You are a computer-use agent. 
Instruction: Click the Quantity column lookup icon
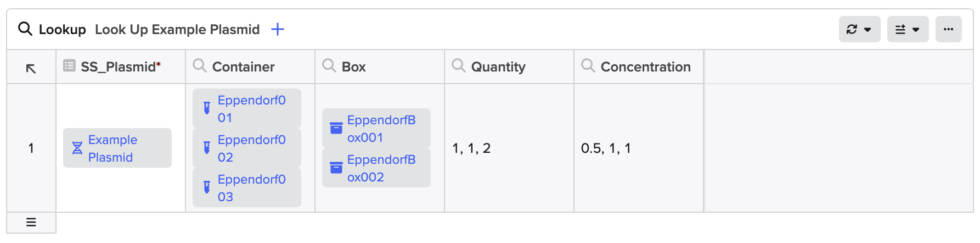pos(459,66)
